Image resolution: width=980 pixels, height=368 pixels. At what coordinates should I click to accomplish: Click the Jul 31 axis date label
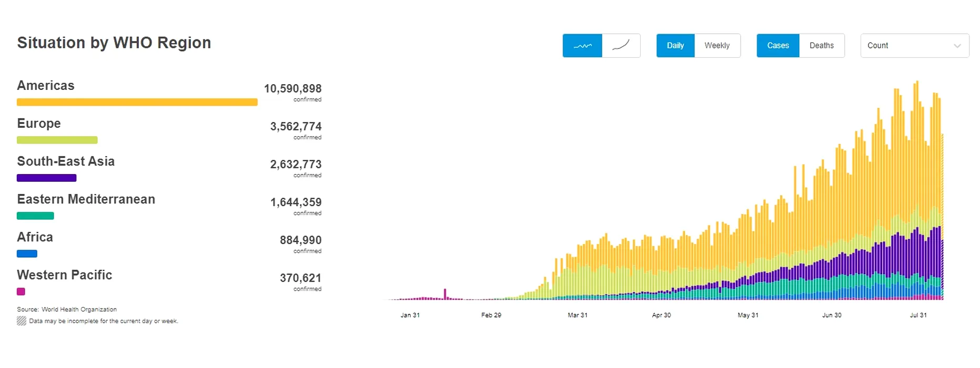point(918,315)
